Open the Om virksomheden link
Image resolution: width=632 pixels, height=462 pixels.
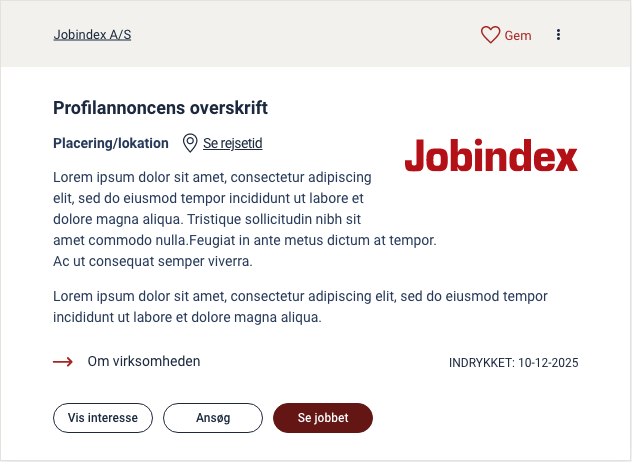click(144, 362)
